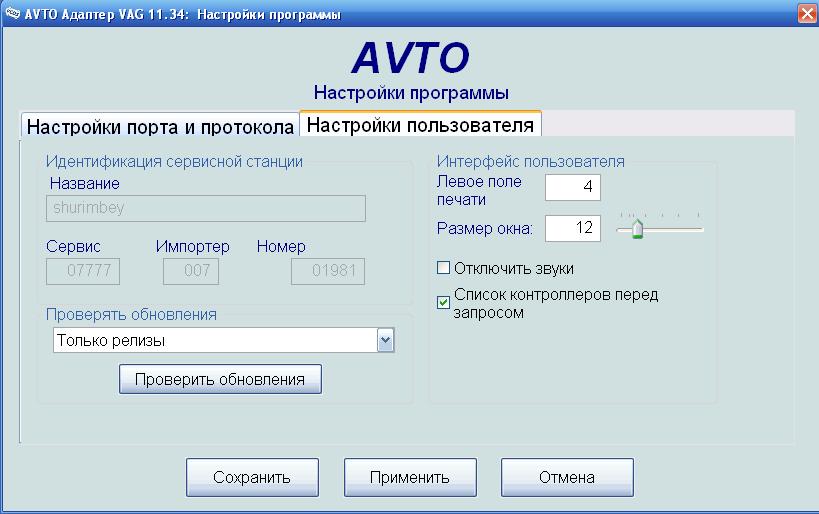The width and height of the screenshot is (819, 514).
Task: Click the Сервис field 07777
Action: coord(83,271)
